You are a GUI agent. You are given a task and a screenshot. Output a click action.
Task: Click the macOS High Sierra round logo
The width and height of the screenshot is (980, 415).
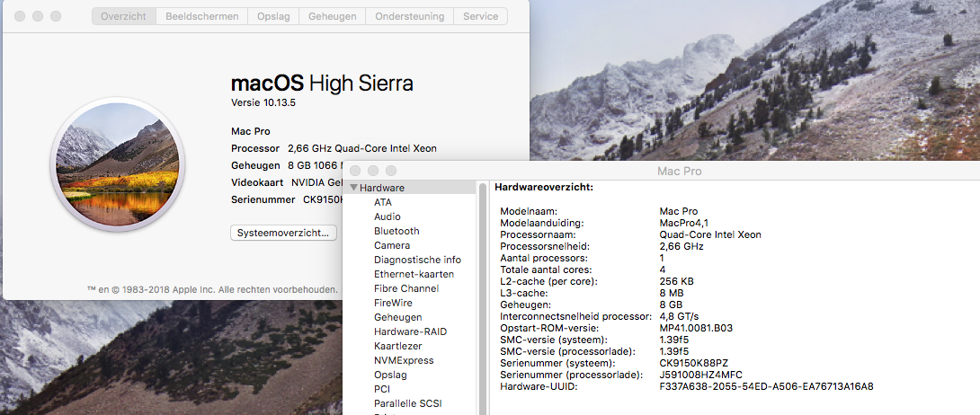(118, 164)
